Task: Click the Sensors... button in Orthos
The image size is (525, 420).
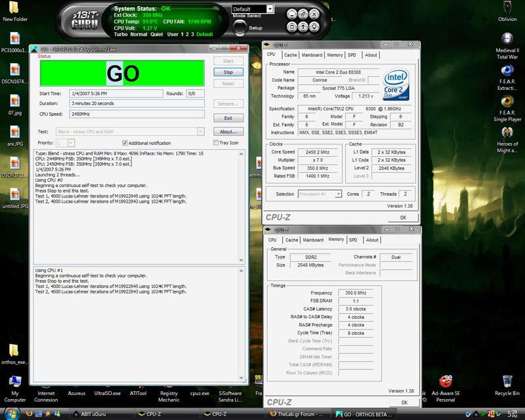Action: click(228, 104)
